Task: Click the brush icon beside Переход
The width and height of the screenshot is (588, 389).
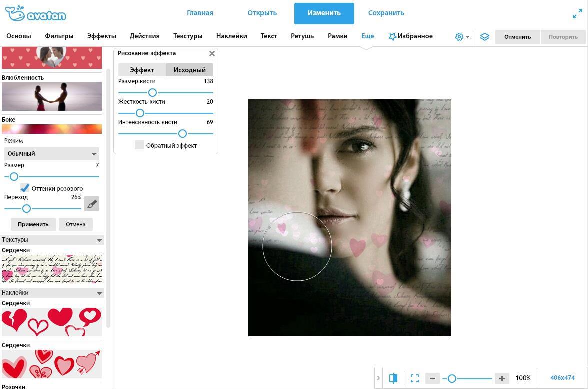Action: click(92, 204)
